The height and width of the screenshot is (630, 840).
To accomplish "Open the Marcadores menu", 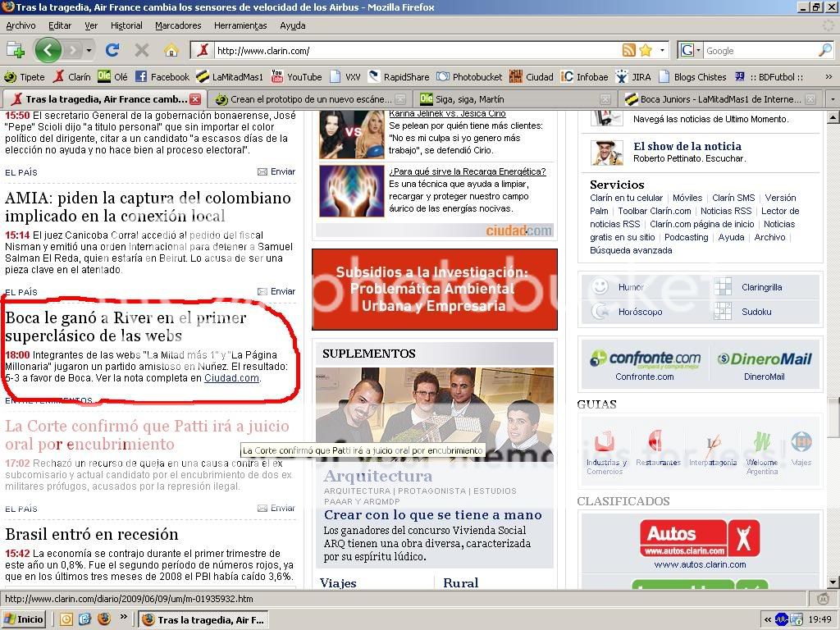I will [178, 25].
